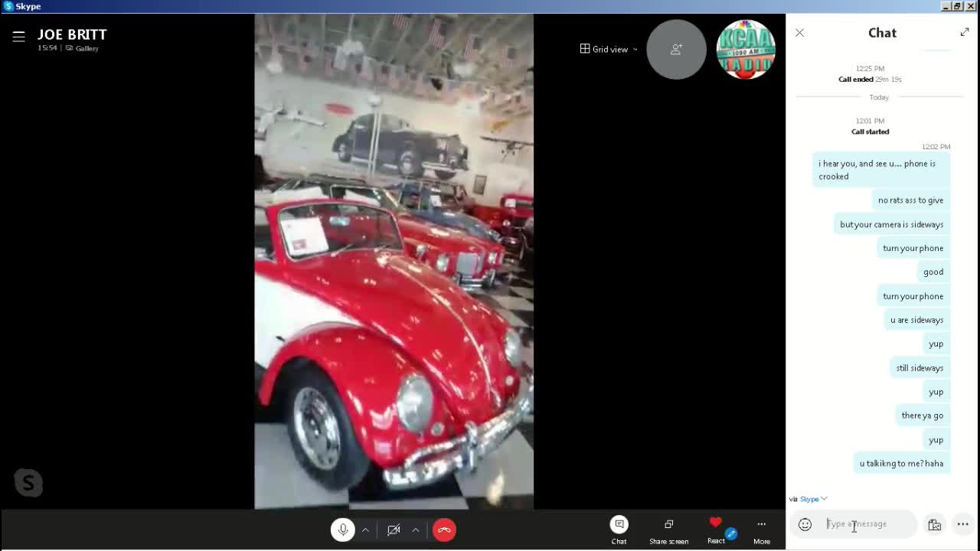
Task: End the call with the red button
Action: tap(444, 530)
